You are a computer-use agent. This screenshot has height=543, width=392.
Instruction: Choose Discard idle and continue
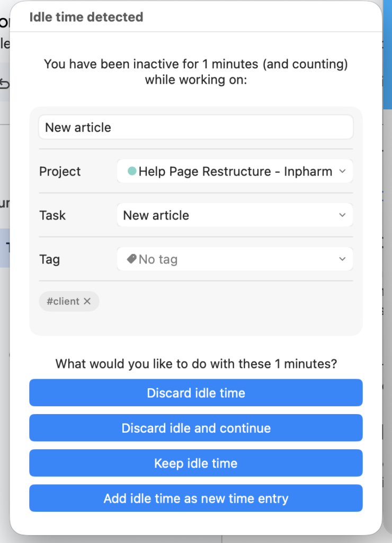point(195,428)
